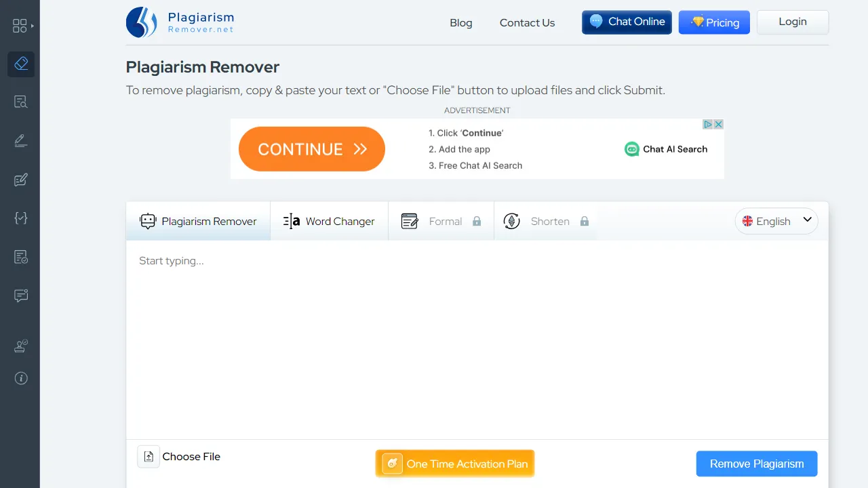Open the chat bubble sidebar icon

point(21,296)
